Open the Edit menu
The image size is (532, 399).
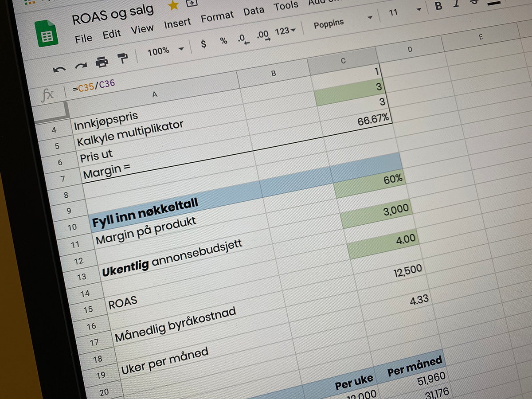coord(111,34)
